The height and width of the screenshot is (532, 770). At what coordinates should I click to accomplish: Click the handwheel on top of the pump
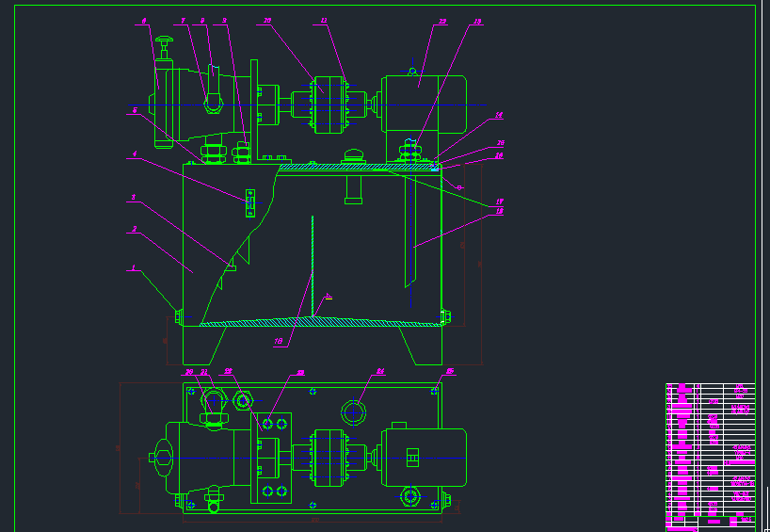(165, 40)
